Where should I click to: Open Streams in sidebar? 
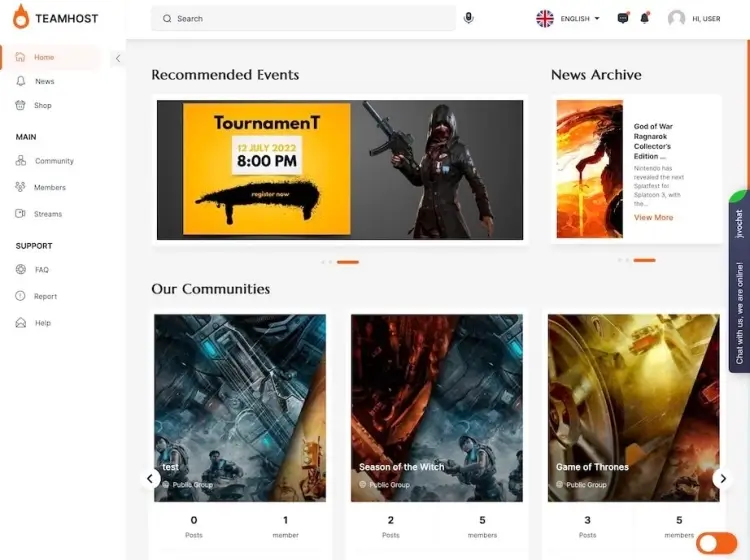pyautogui.click(x=48, y=214)
